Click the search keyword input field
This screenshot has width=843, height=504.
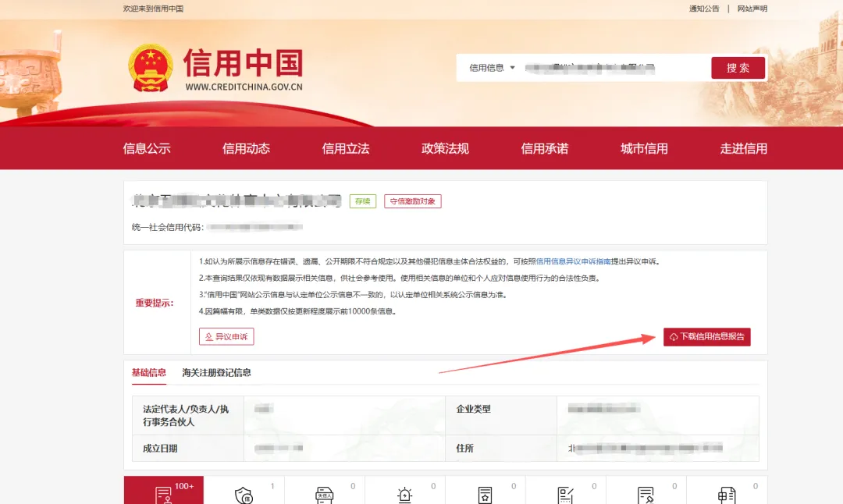coord(614,68)
